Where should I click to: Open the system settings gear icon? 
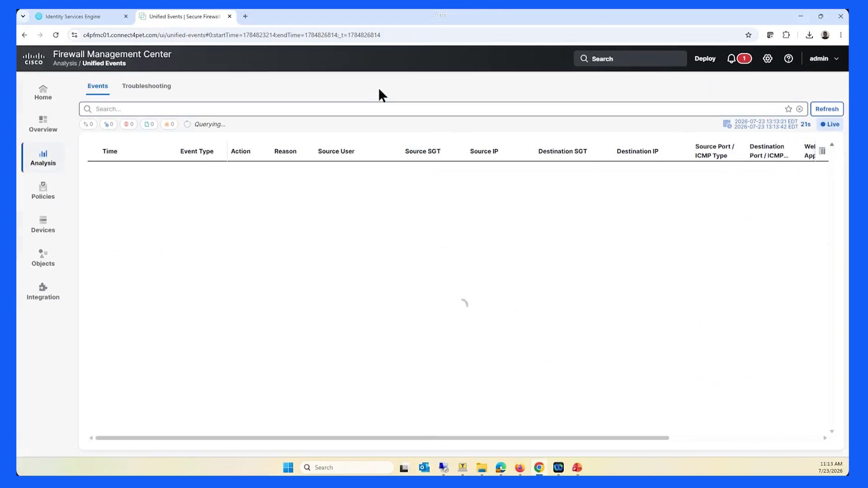click(x=768, y=59)
